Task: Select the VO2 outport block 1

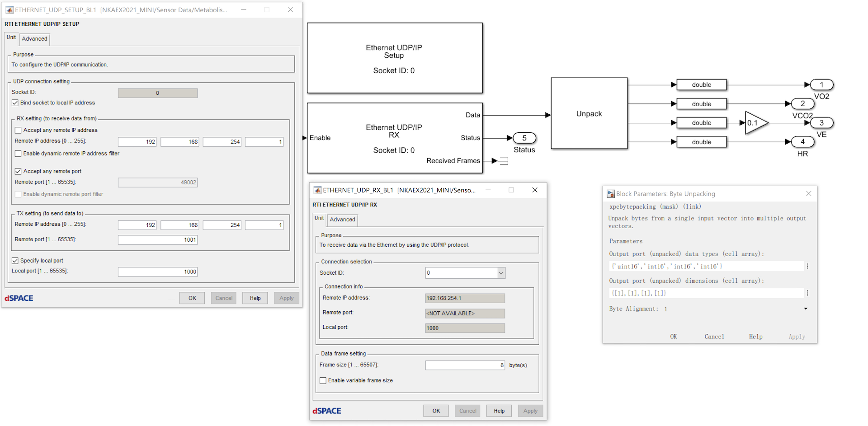Action: (x=821, y=84)
